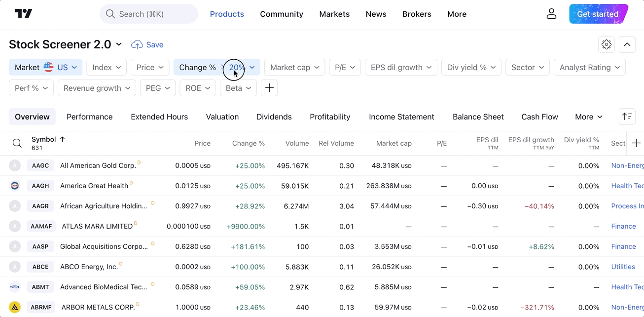Expand the Div yield % filter
This screenshot has width=644, height=317.
tap(471, 67)
